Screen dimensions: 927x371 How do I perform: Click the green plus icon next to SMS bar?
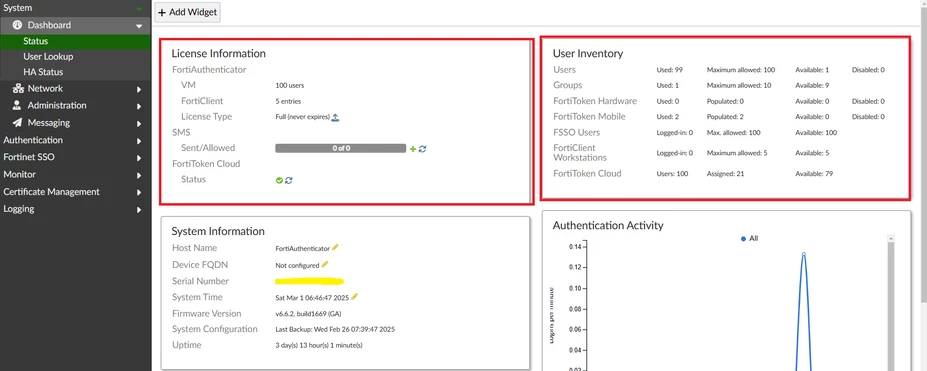coord(413,149)
